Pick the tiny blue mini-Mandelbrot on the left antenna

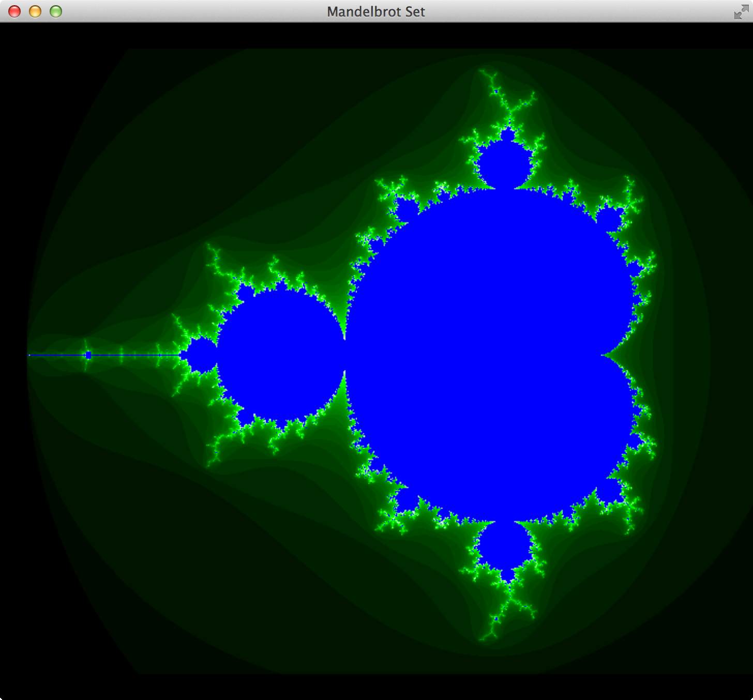click(x=88, y=355)
